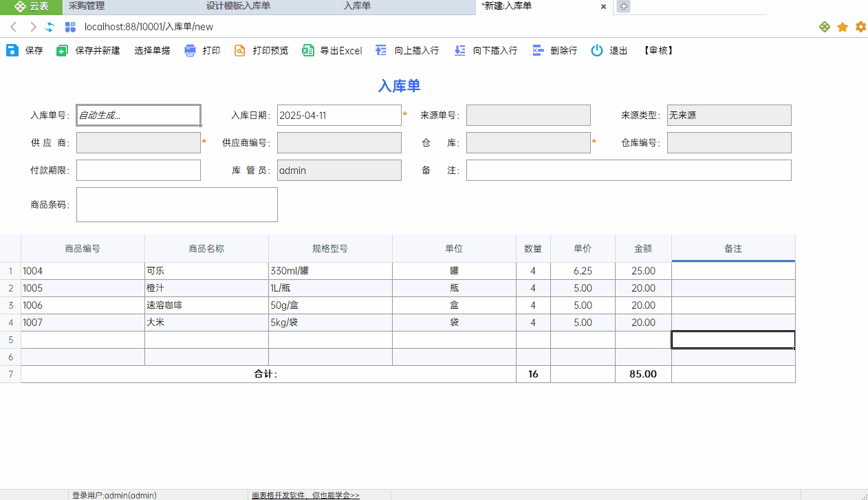
Task: Click the 库管员 field showing admin
Action: [x=339, y=170]
